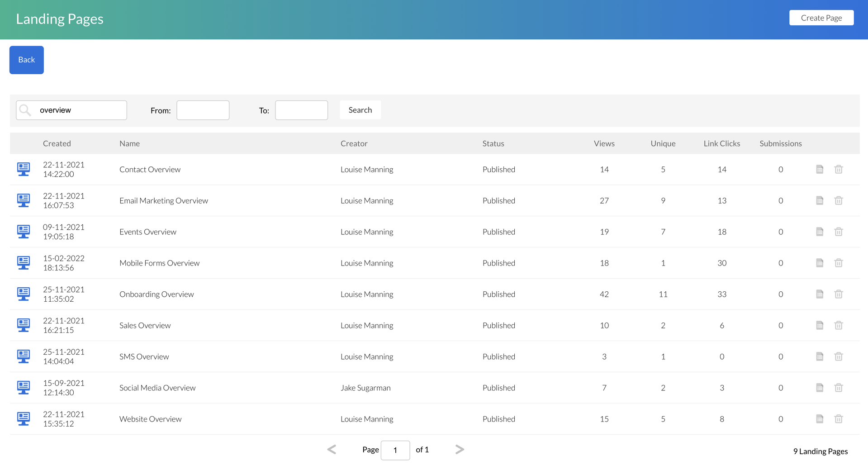Viewport: 868px width, 465px height.
Task: Click the search magnifier icon
Action: pos(26,110)
